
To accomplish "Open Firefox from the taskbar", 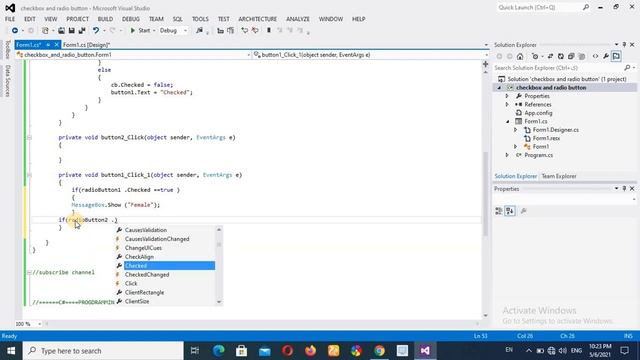I will click(310, 351).
